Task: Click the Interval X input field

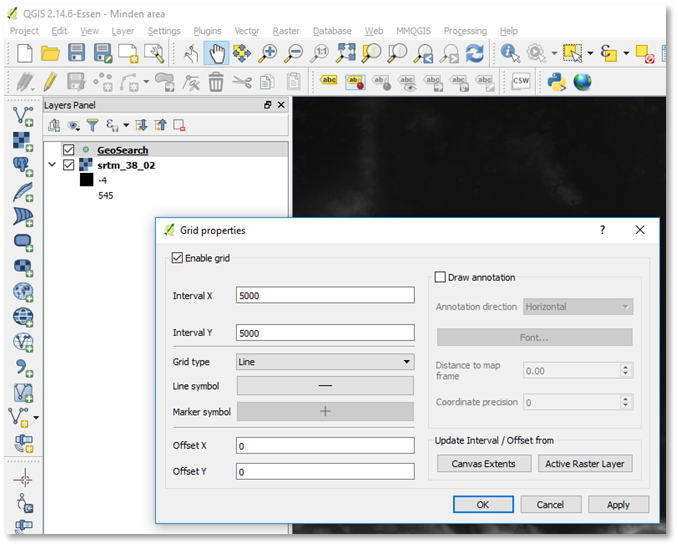Action: (x=325, y=295)
